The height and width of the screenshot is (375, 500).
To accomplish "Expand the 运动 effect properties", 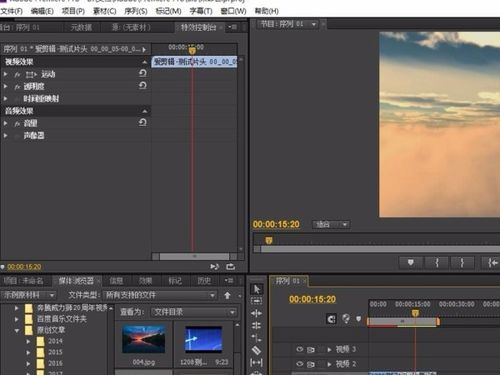I will coord(5,74).
